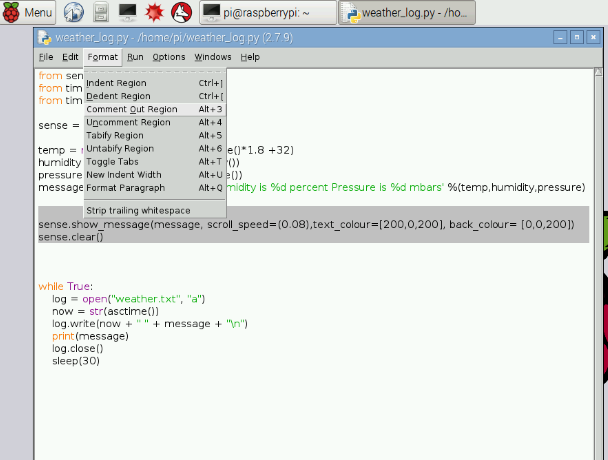Click the log.write line
The image size is (608, 460).
150,324
